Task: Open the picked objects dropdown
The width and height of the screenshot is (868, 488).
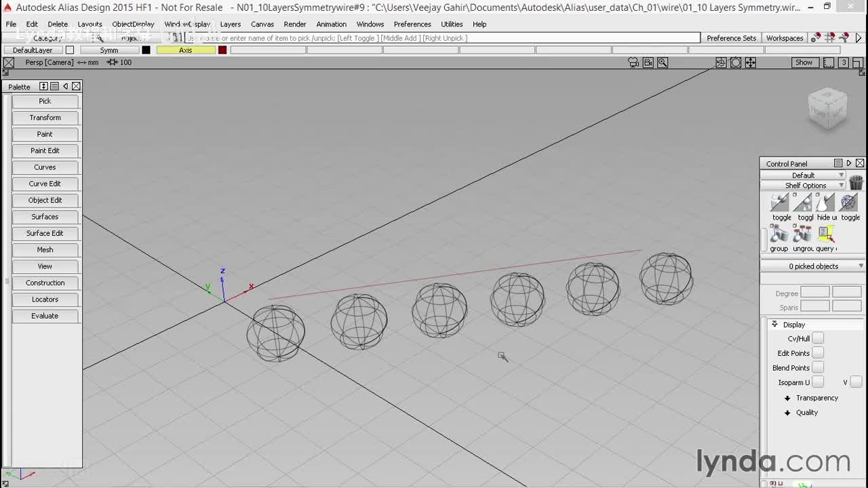Action: pyautogui.click(x=813, y=266)
